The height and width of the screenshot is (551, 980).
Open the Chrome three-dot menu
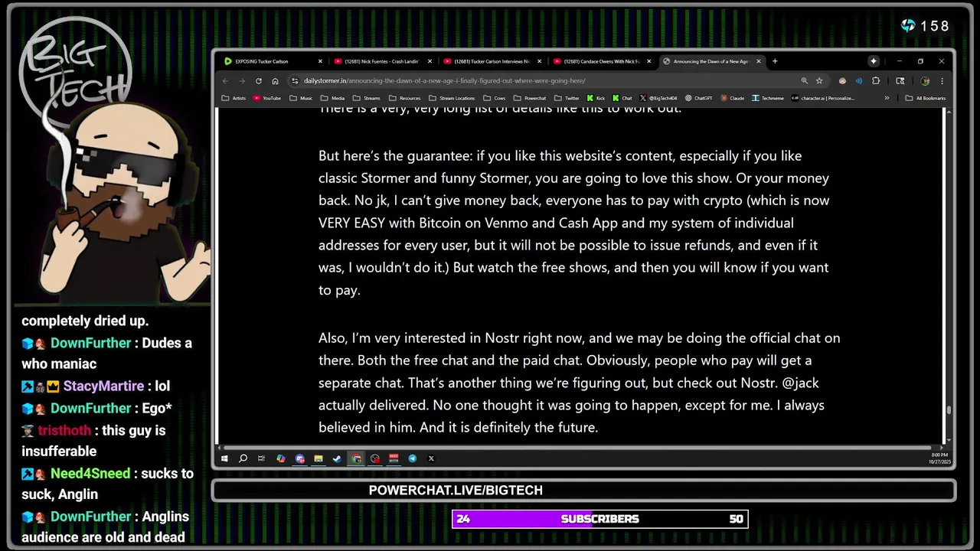pyautogui.click(x=942, y=80)
